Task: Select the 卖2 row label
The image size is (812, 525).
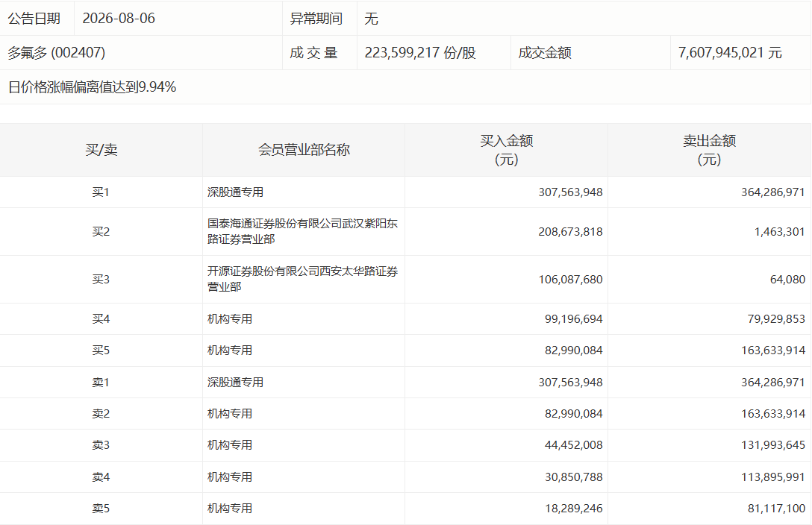Action: coord(101,414)
